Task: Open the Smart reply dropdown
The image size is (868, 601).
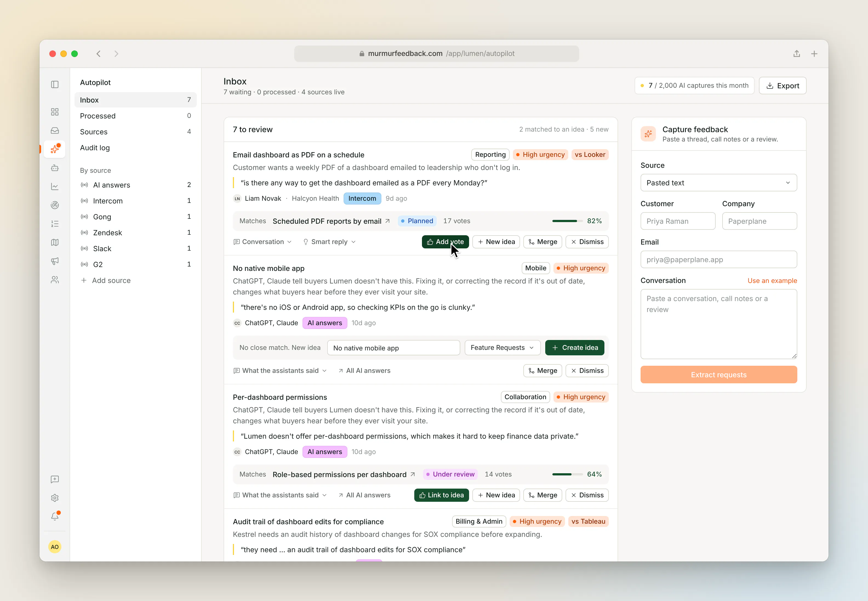Action: [329, 242]
